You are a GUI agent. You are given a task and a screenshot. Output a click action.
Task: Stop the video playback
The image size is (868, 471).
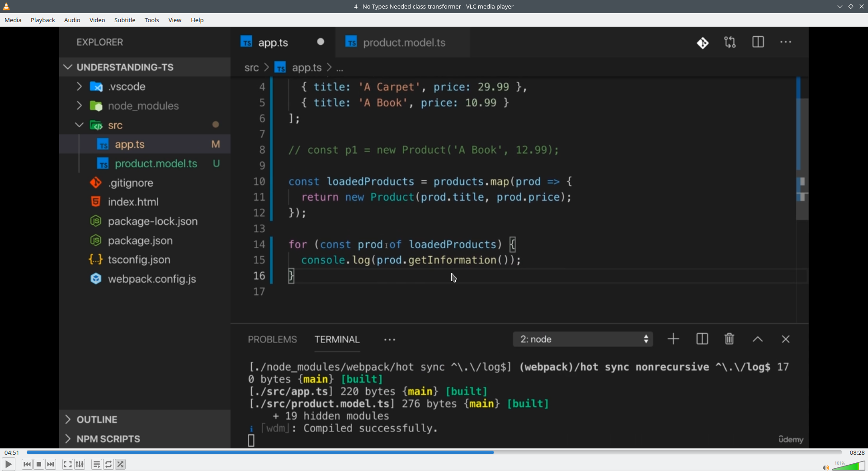pos(39,464)
